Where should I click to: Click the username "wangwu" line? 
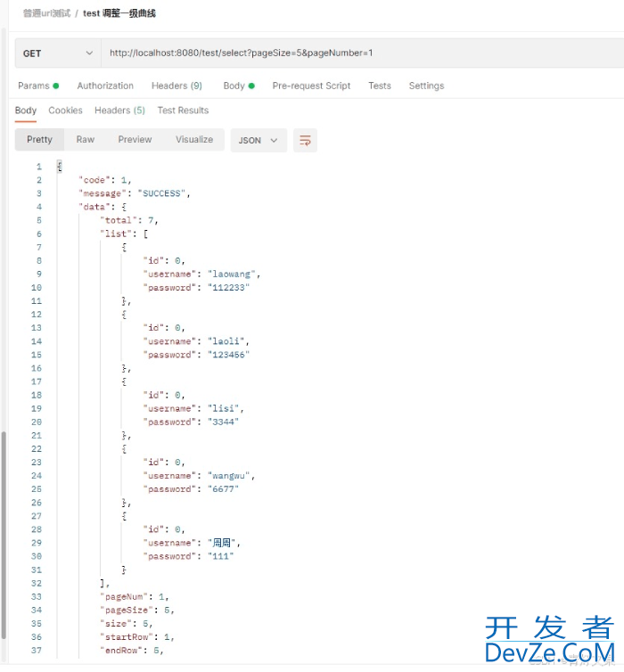pos(199,476)
